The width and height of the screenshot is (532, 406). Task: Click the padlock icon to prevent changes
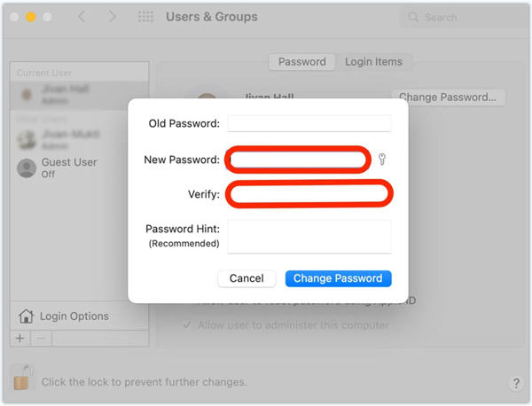[x=23, y=378]
